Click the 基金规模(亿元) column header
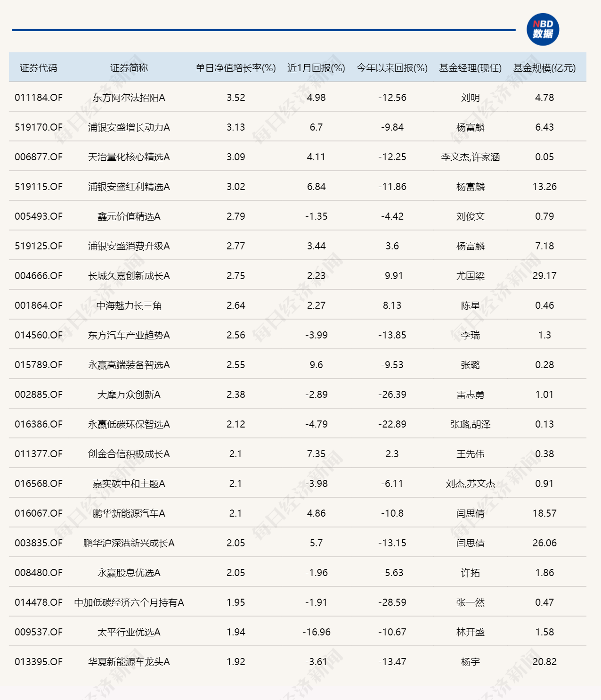This screenshot has width=601, height=700. pyautogui.click(x=544, y=68)
